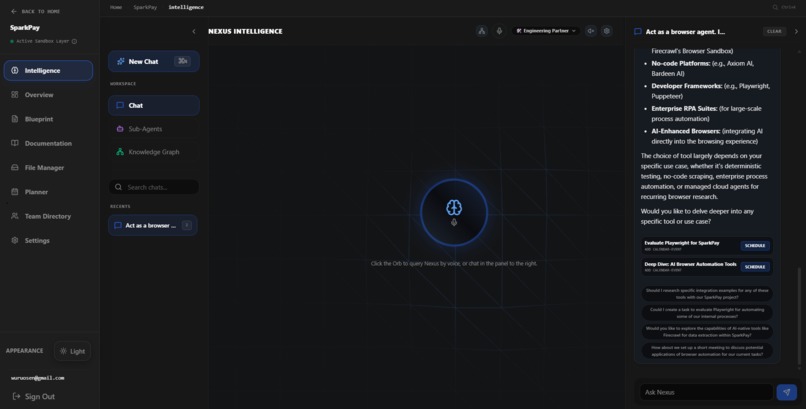Click the chat title 'Act as a browser agent. I...'

[x=685, y=32]
